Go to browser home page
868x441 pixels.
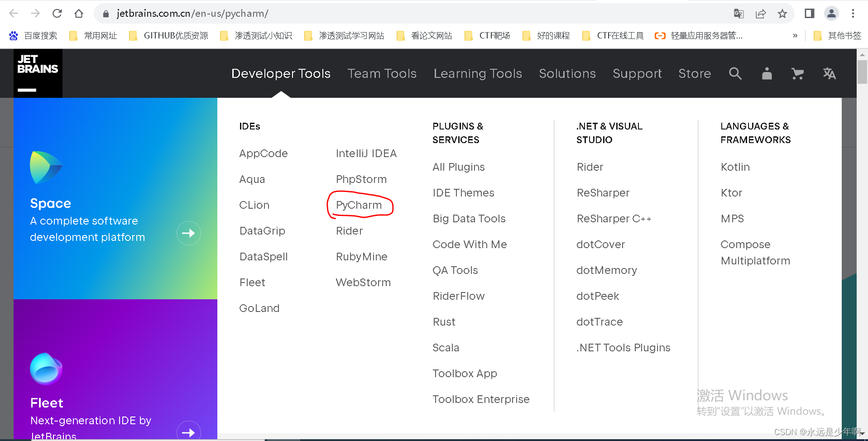click(79, 14)
